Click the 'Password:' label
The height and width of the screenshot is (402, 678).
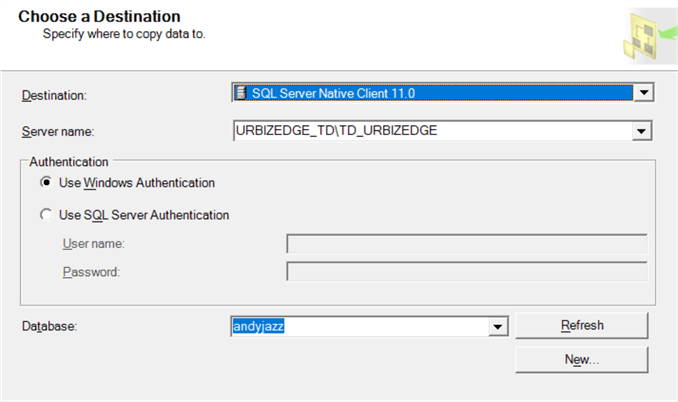pos(91,272)
